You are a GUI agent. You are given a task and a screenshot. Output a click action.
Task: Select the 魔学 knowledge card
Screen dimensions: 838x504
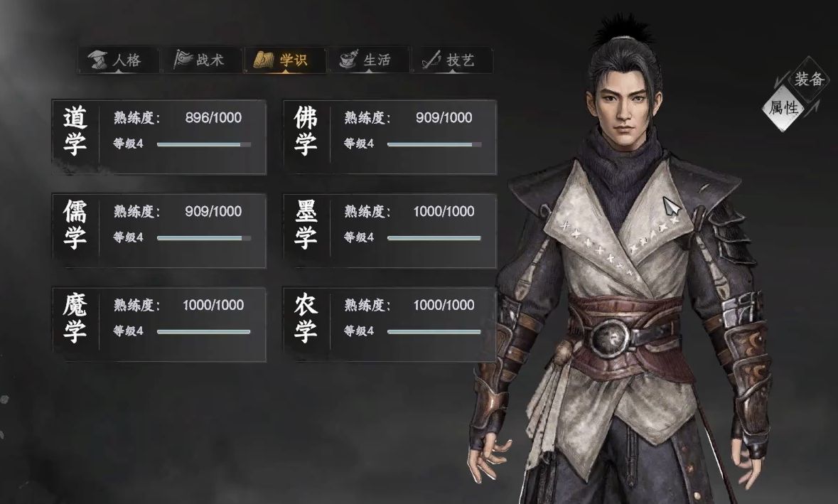pyautogui.click(x=159, y=324)
